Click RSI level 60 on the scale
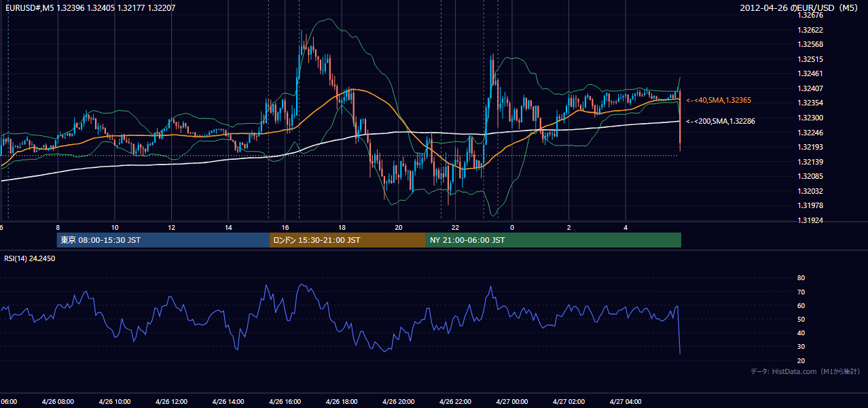 point(801,305)
